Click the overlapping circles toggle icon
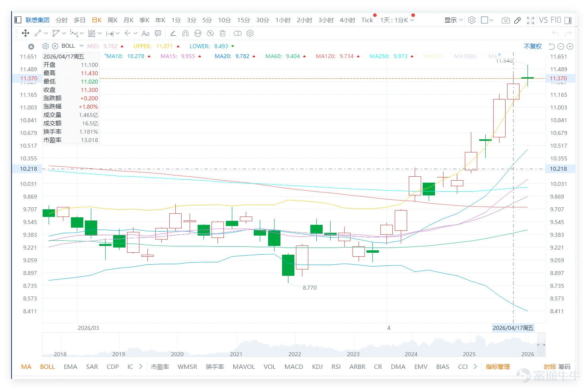588x390 pixels. [238, 33]
